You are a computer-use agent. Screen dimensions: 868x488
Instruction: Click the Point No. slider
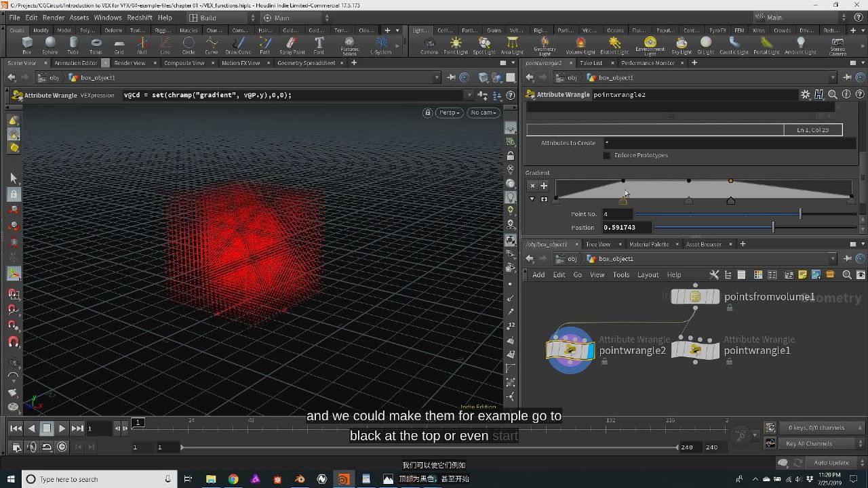point(746,214)
